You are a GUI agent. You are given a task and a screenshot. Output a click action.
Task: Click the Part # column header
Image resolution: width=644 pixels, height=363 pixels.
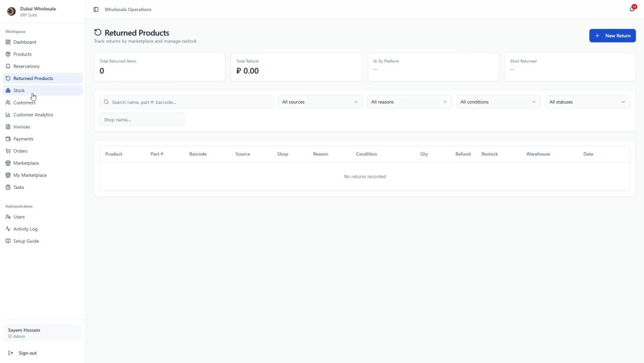tap(156, 154)
